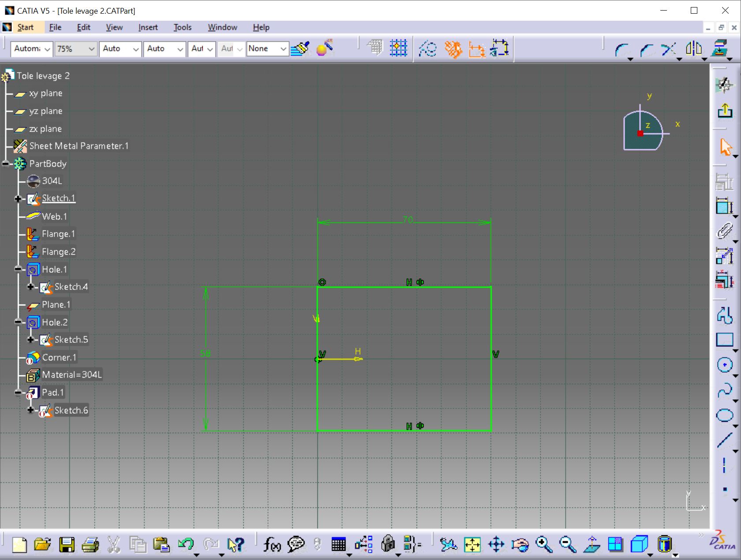Screen dimensions: 741x560
Task: Click the Exit Workbench icon
Action: tap(724, 111)
